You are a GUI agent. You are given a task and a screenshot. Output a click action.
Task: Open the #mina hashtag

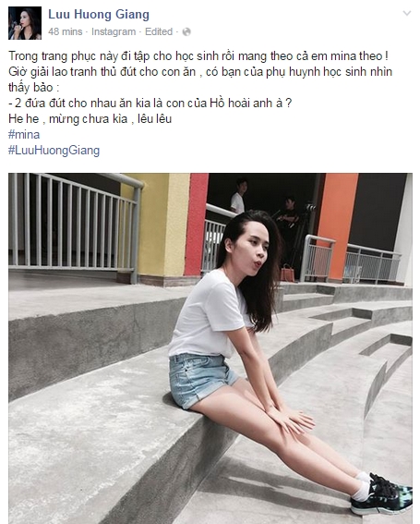(24, 135)
